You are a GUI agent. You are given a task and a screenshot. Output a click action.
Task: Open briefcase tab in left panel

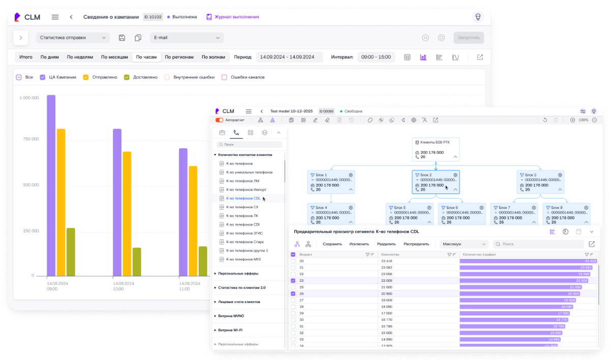[x=222, y=133]
